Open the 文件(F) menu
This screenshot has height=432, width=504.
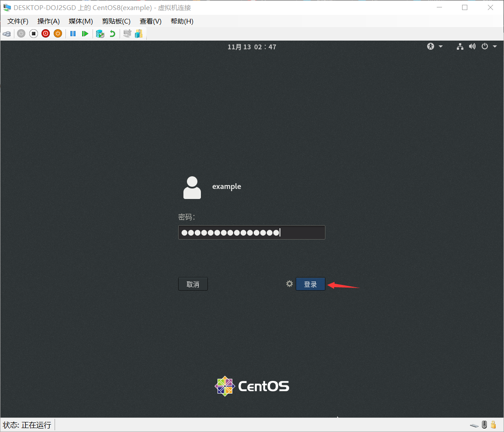tap(17, 21)
